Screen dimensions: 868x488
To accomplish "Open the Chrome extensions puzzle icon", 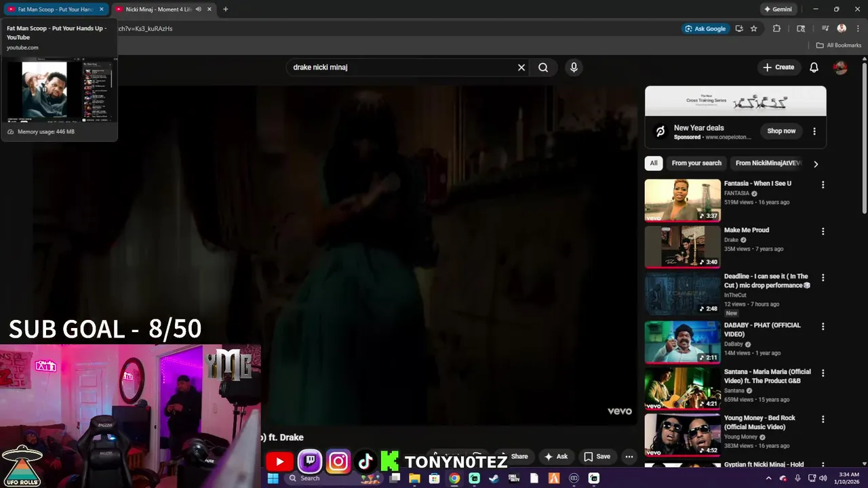I will click(776, 28).
